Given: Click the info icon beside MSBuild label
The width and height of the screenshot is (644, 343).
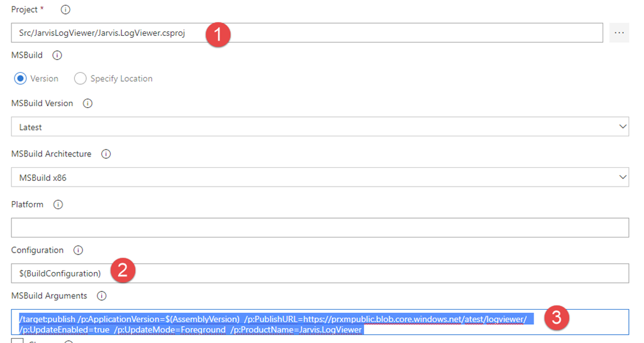Looking at the screenshot, I should [x=57, y=55].
